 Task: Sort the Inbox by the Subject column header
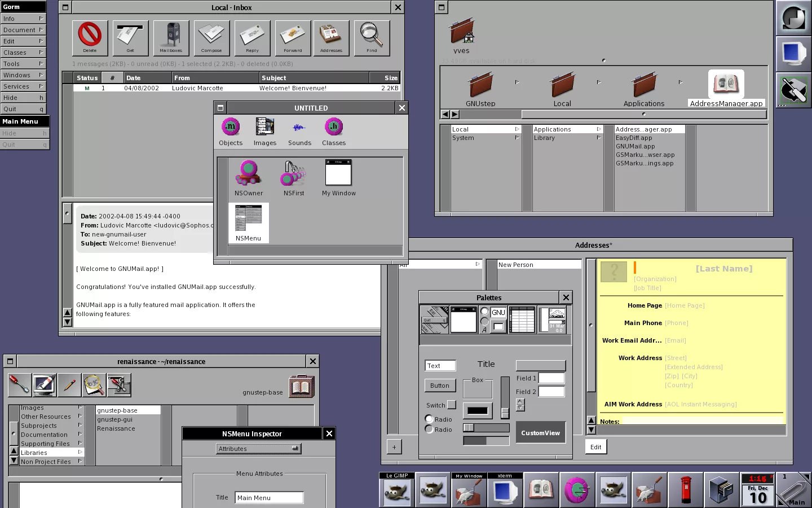click(314, 78)
